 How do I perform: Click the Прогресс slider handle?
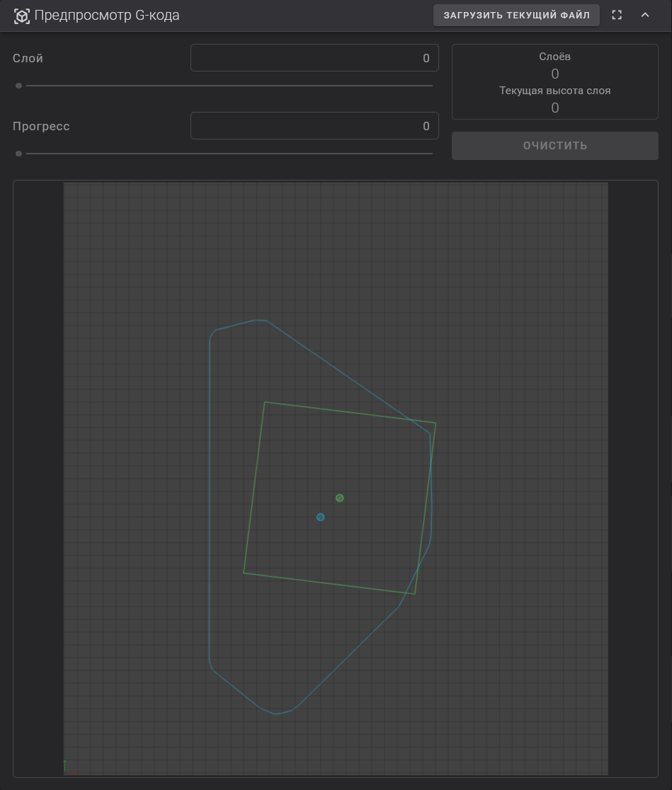18,154
